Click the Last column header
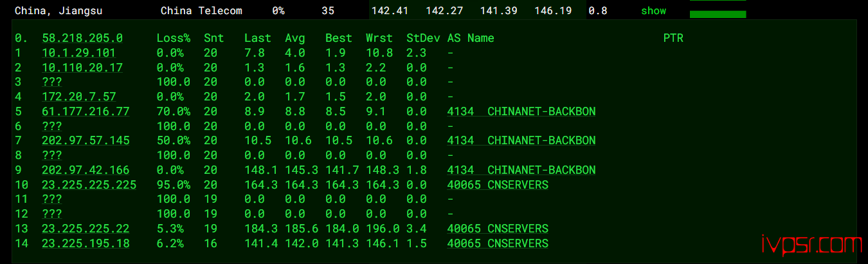Viewport: 868px width, 264px height. coord(258,38)
